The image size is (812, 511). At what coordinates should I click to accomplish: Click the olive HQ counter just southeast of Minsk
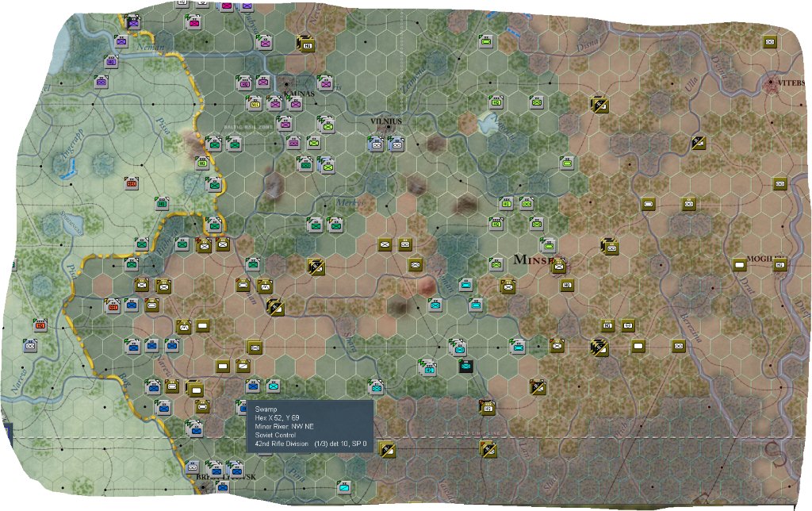tap(566, 285)
